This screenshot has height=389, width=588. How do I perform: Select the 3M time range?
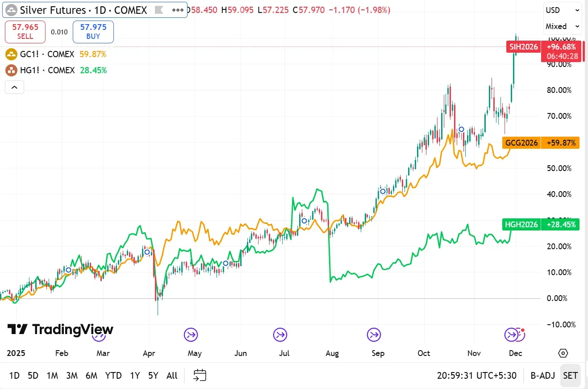click(x=72, y=376)
